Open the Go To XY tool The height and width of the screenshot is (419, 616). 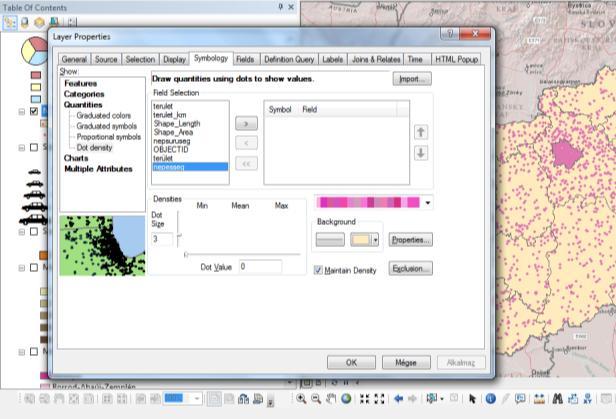tap(588, 399)
